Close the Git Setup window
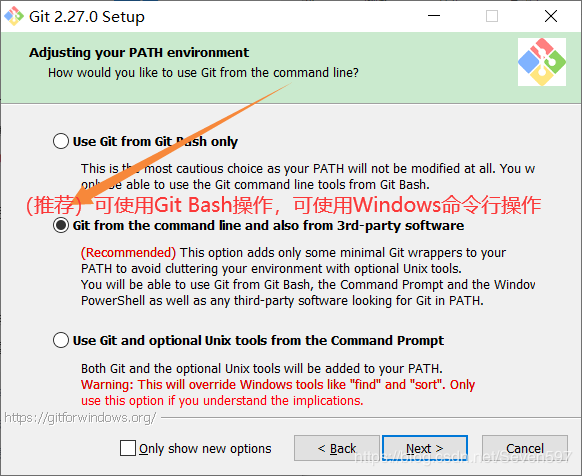The width and height of the screenshot is (582, 476). point(550,16)
